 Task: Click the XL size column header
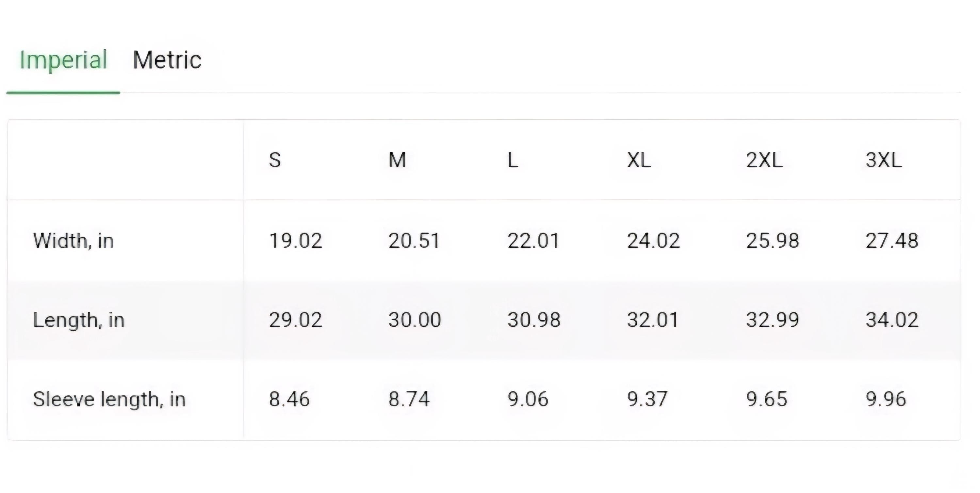point(639,160)
